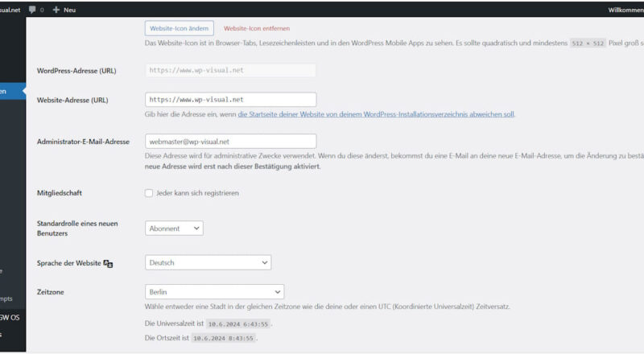
Task: Open the Deutsch language dropdown
Action: (208, 262)
